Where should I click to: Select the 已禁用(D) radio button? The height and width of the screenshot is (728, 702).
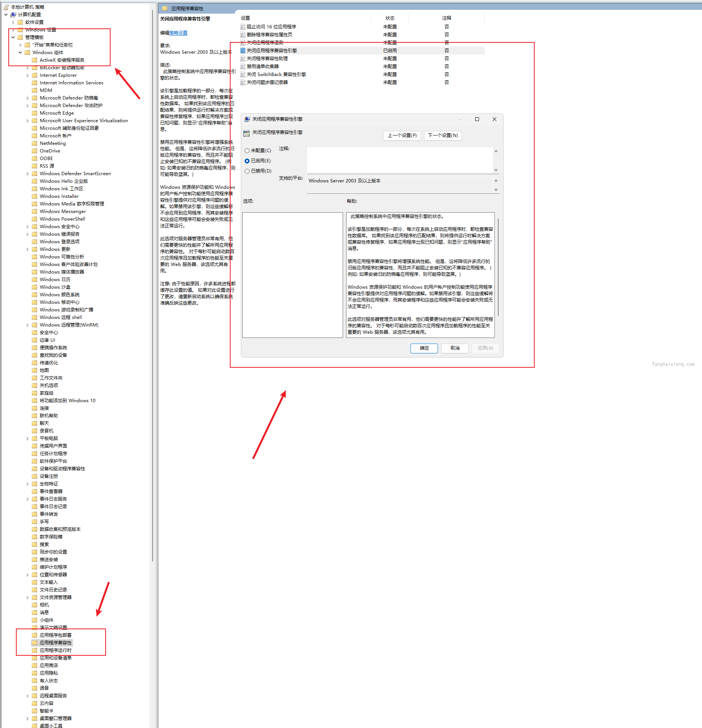coord(247,171)
